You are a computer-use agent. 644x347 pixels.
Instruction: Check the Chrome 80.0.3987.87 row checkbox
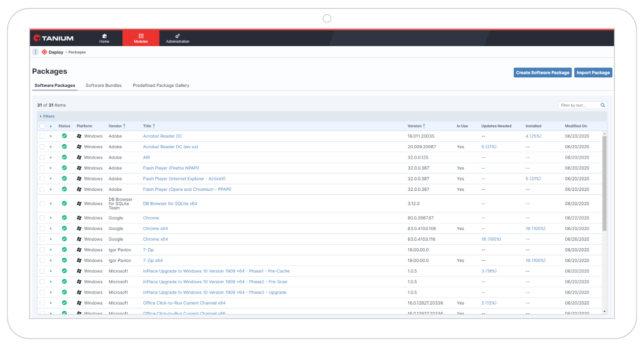click(42, 218)
